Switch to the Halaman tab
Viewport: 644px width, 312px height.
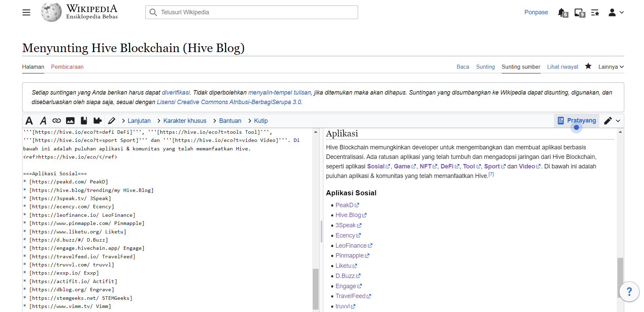(33, 67)
